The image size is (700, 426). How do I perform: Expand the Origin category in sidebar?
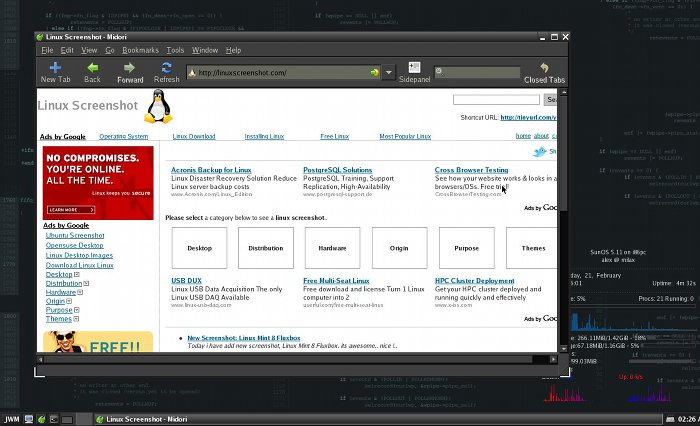point(69,301)
